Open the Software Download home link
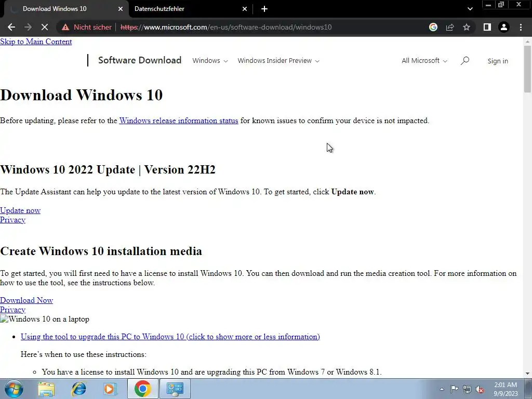 coord(140,60)
